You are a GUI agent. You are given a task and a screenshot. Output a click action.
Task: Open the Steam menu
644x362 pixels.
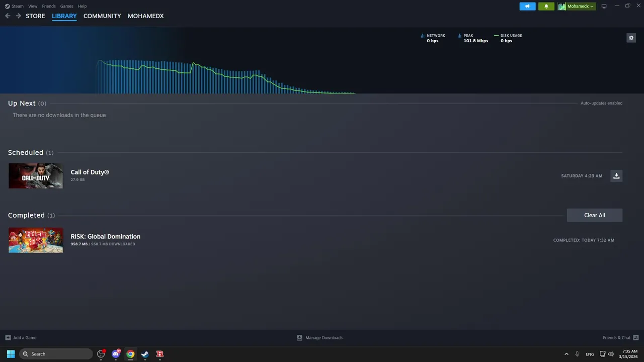(x=18, y=6)
